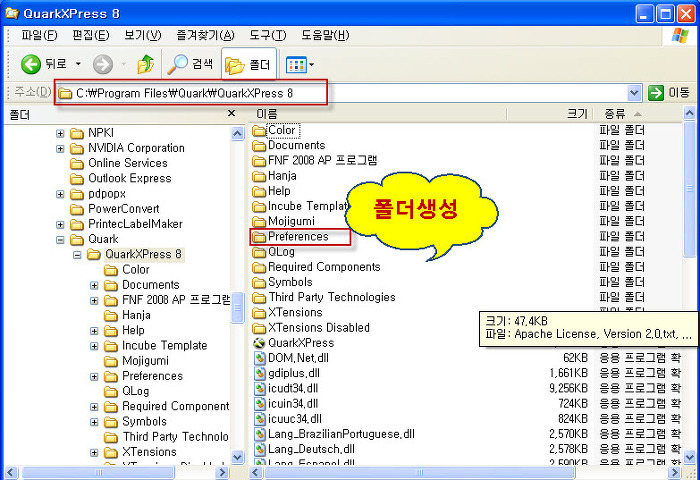
Task: Expand the pdpopx tree node
Action: point(60,194)
